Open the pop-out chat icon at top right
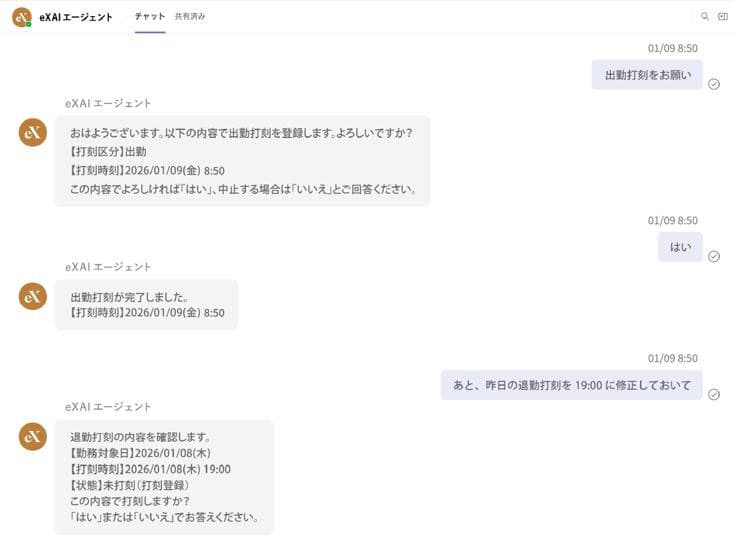This screenshot has width=733, height=546. [723, 16]
